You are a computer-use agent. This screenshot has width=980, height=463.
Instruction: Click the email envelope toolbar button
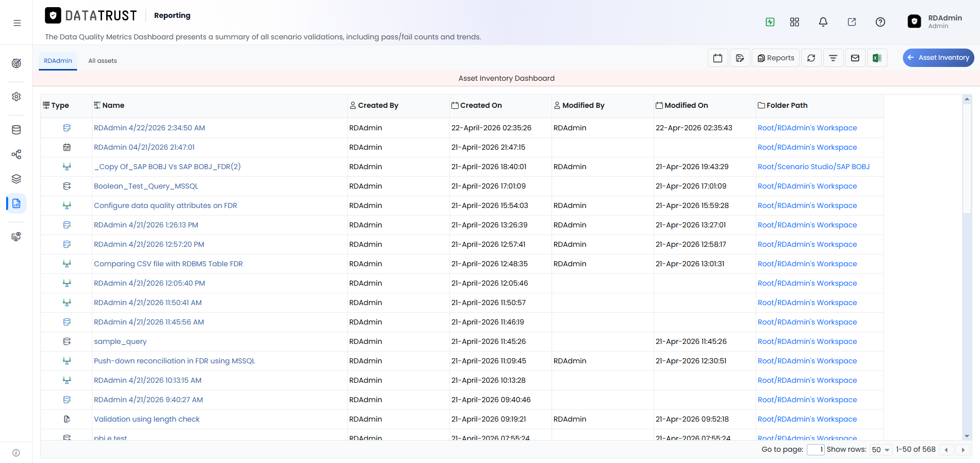(855, 58)
